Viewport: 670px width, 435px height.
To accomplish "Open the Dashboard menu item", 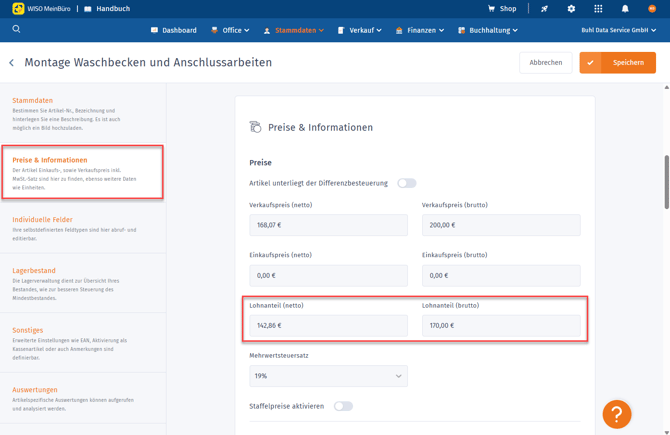I will pos(173,30).
